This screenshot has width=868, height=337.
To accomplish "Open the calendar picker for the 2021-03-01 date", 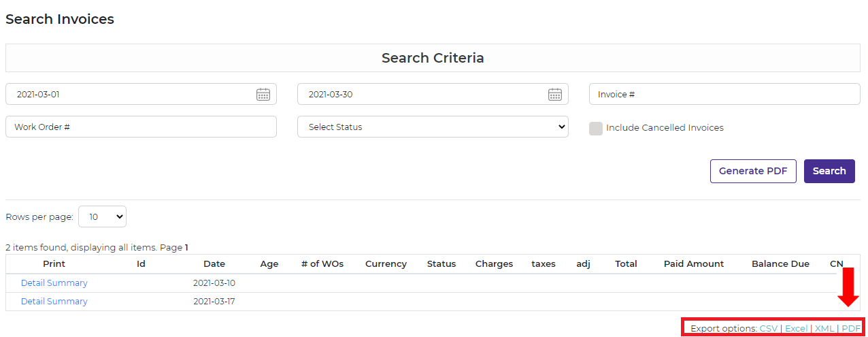I will [263, 95].
